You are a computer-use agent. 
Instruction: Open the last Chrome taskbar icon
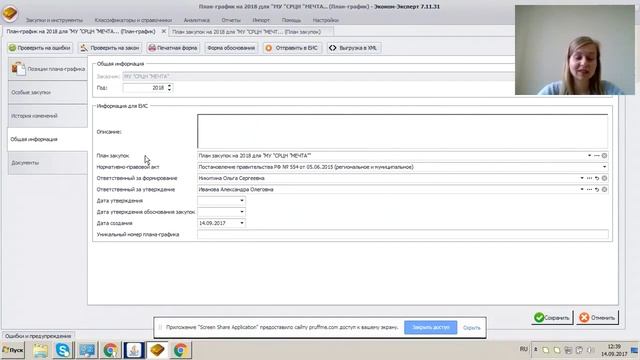180,350
